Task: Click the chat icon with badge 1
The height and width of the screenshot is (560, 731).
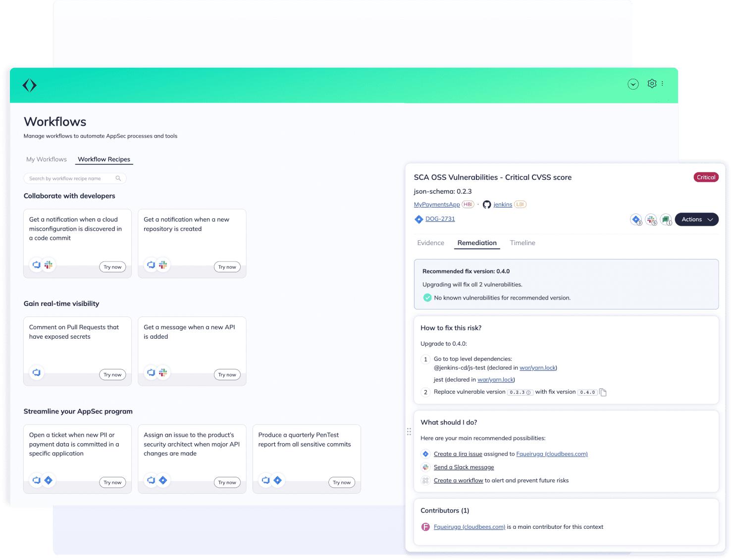Action: [666, 219]
